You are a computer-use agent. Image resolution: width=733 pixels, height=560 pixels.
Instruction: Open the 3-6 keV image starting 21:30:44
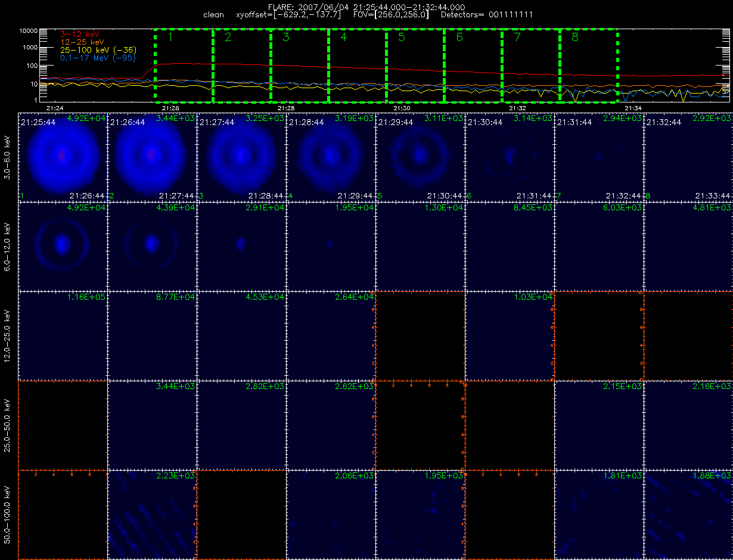510,157
